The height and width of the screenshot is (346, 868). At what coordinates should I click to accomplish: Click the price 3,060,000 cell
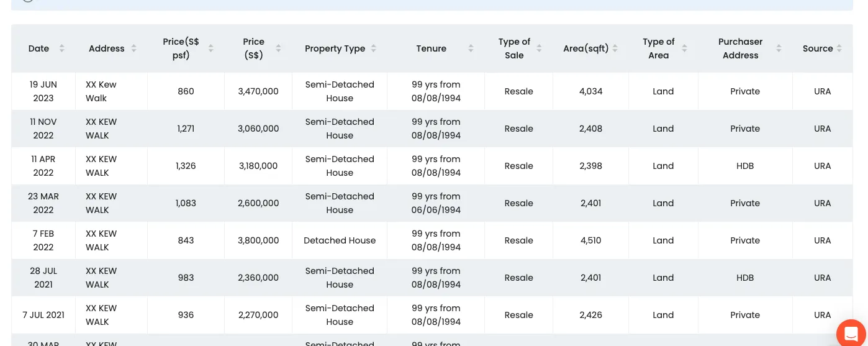tap(258, 129)
